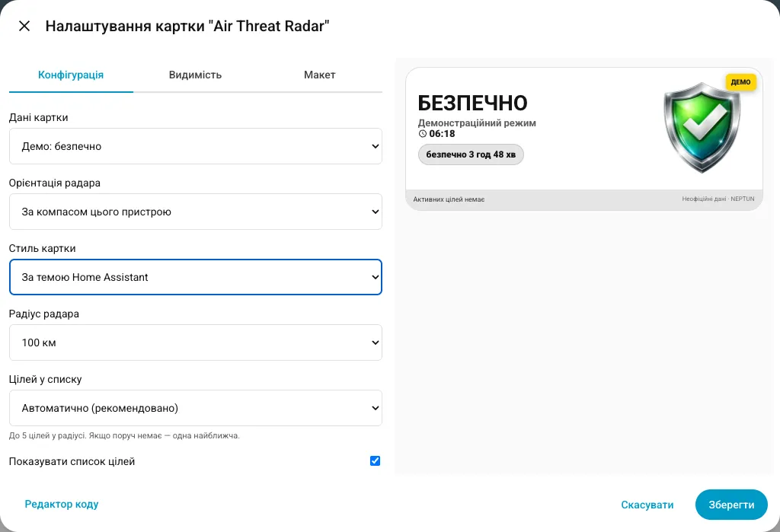Open the Радіус радара dropdown
Viewport: 780px width, 532px height.
point(196,342)
